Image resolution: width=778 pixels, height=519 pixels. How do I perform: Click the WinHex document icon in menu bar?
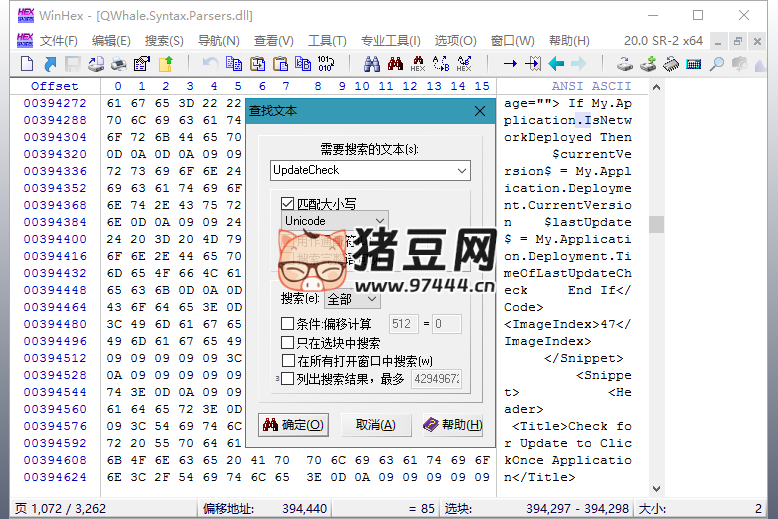tap(25, 41)
